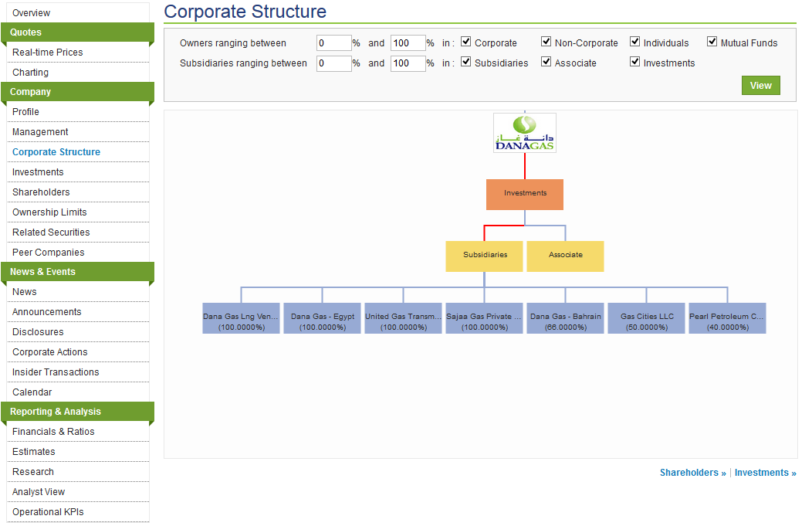Uncheck the Investments filter checkbox
This screenshot has height=526, width=812.
click(x=635, y=63)
